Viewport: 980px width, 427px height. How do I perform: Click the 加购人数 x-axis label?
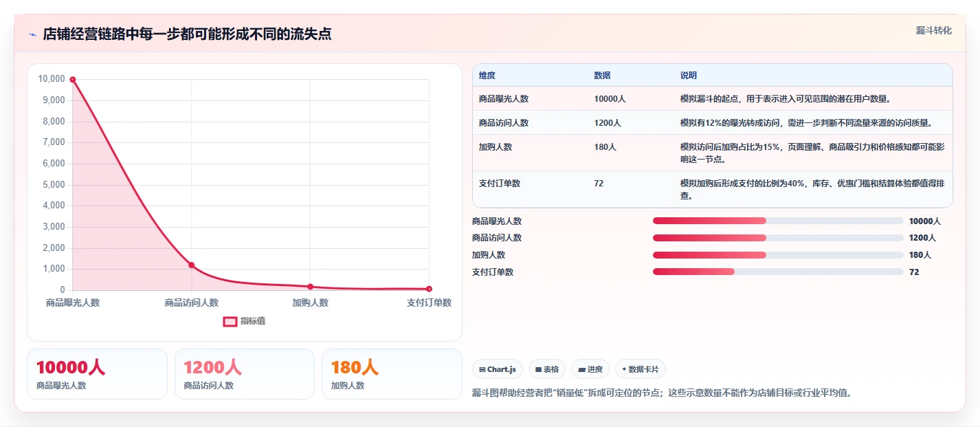311,303
